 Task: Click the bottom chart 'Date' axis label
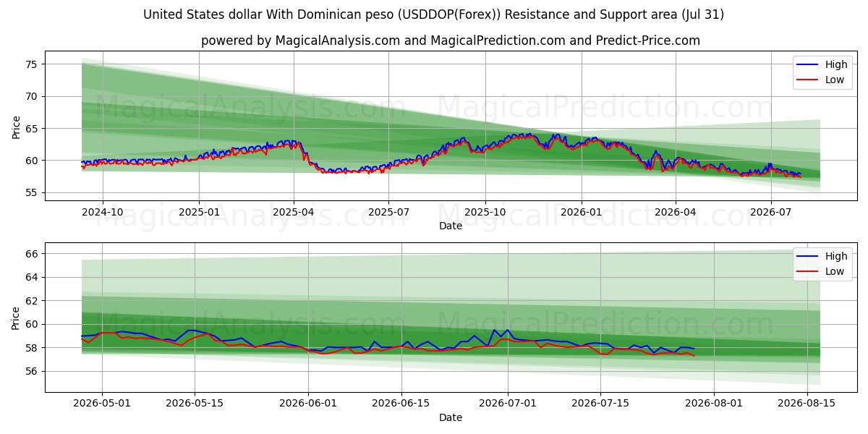pyautogui.click(x=450, y=417)
